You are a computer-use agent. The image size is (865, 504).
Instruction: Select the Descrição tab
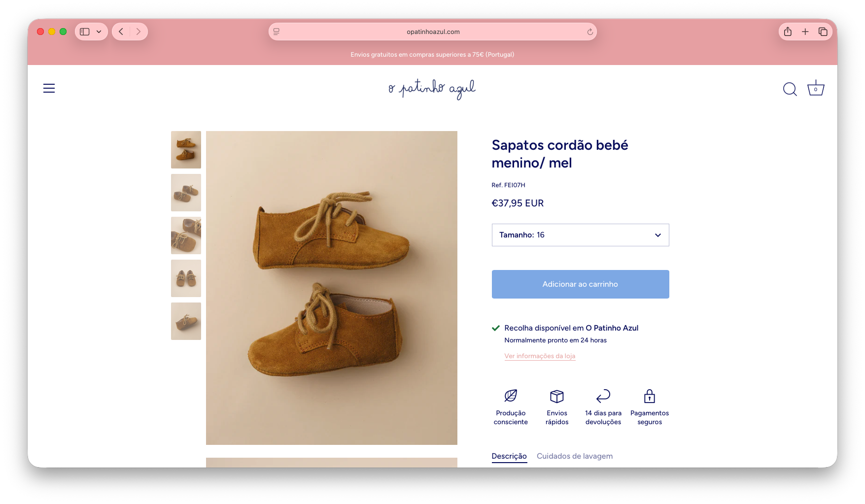tap(509, 456)
